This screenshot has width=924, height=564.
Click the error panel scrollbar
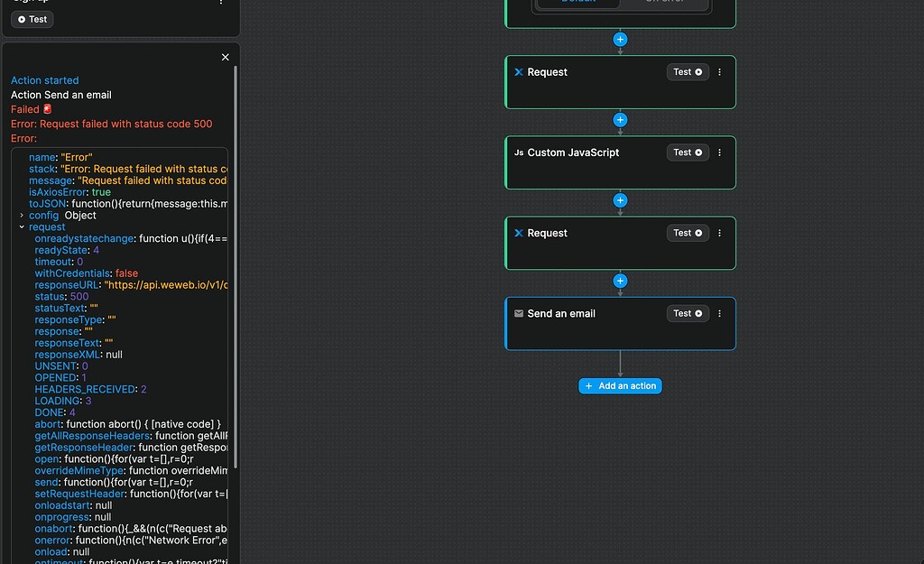point(236,271)
